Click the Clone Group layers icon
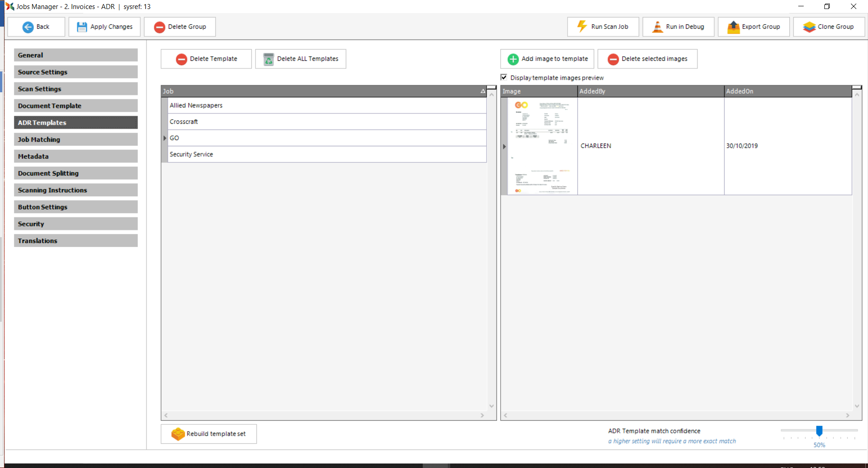868x468 pixels. coord(809,27)
